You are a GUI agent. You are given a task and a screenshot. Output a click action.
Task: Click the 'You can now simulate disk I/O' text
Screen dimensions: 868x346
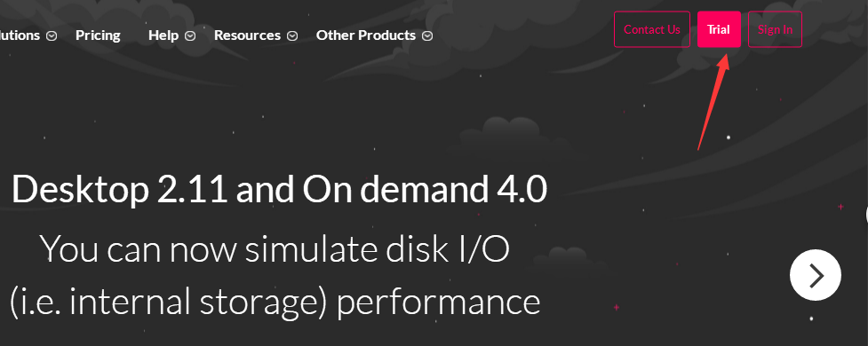pyautogui.click(x=275, y=249)
